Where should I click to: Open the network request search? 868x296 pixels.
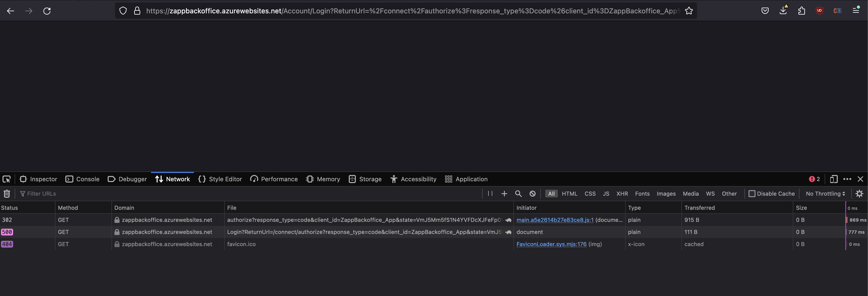pyautogui.click(x=518, y=193)
